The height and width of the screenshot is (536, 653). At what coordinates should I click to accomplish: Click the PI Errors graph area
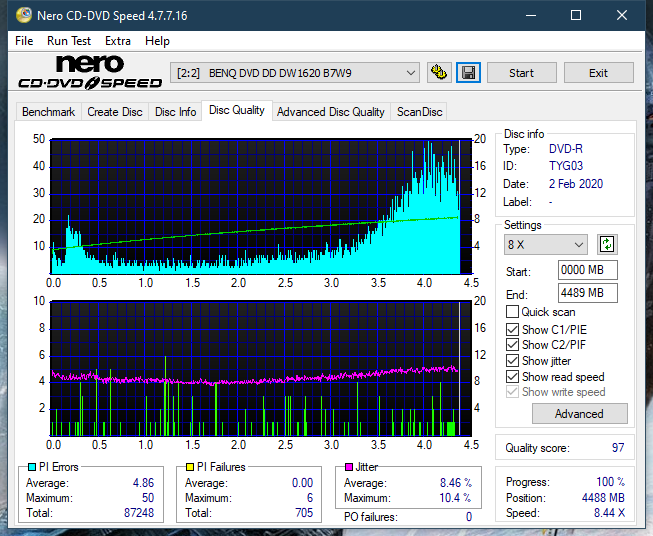tap(261, 206)
